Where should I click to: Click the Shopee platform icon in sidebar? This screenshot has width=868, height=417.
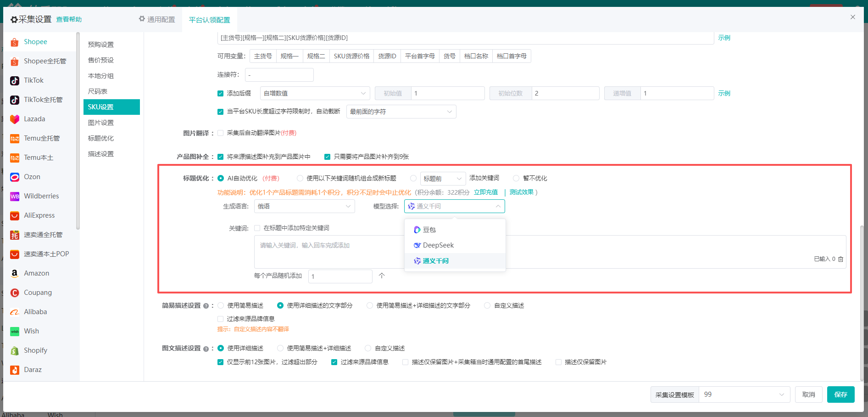[x=15, y=42]
